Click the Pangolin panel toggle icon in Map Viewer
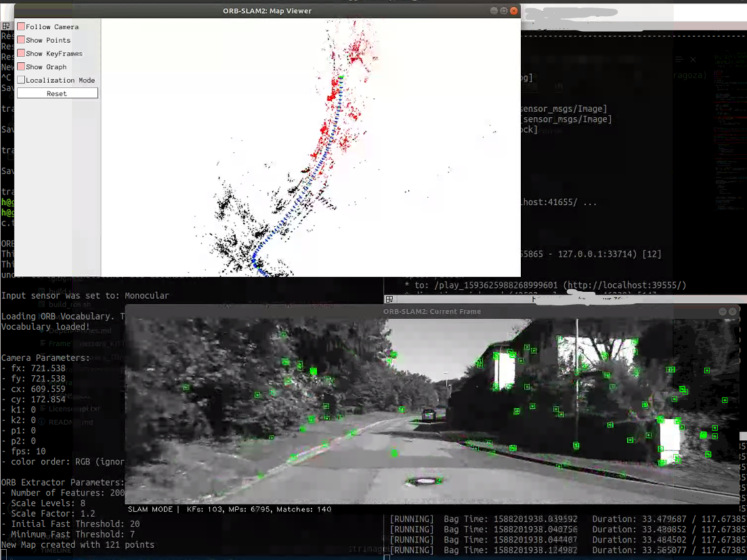This screenshot has width=747, height=560. click(x=5, y=26)
